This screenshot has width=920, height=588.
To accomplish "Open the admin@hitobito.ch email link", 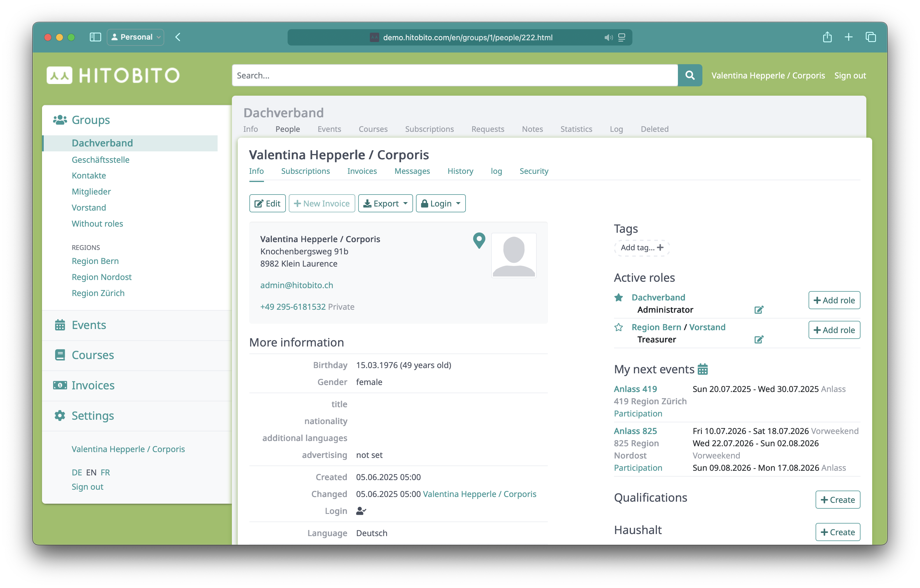I will (296, 285).
